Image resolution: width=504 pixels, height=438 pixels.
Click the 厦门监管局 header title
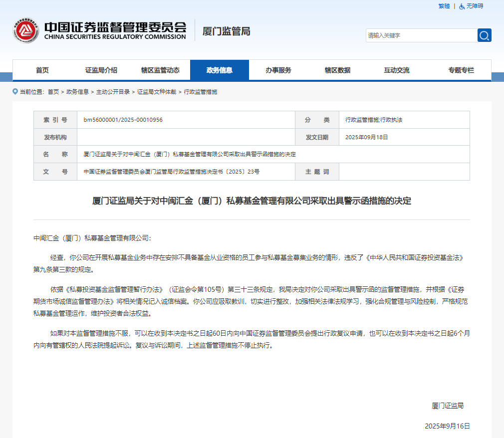(226, 31)
